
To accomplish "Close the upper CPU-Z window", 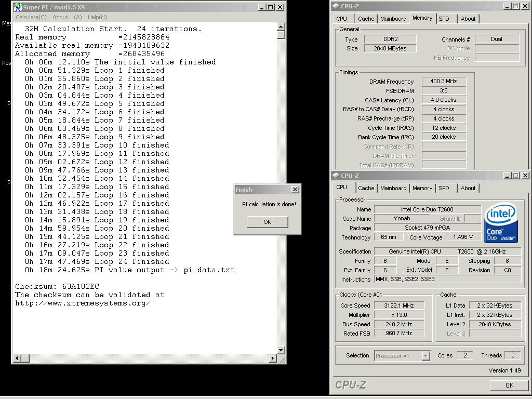I will click(x=525, y=6).
